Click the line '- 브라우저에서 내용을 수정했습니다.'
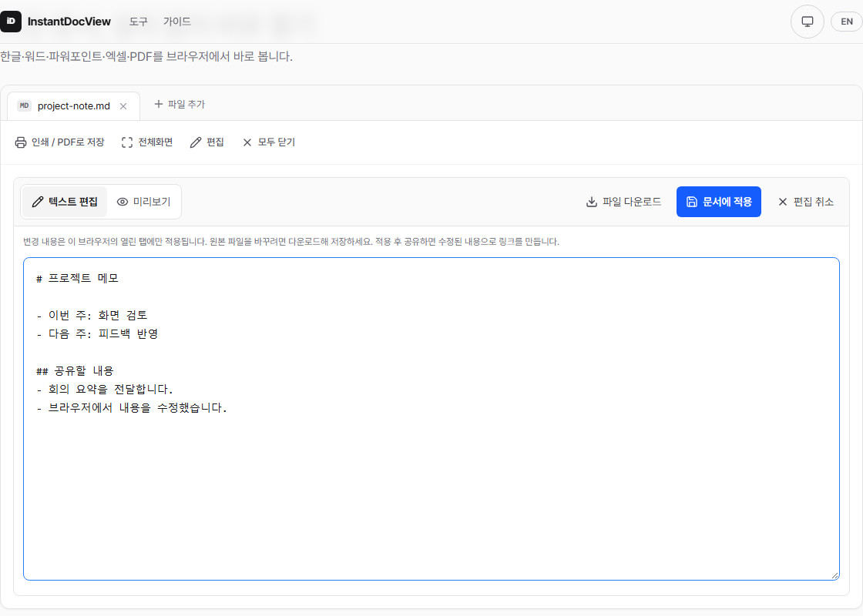Screen dimensions: 863x616 pos(132,408)
